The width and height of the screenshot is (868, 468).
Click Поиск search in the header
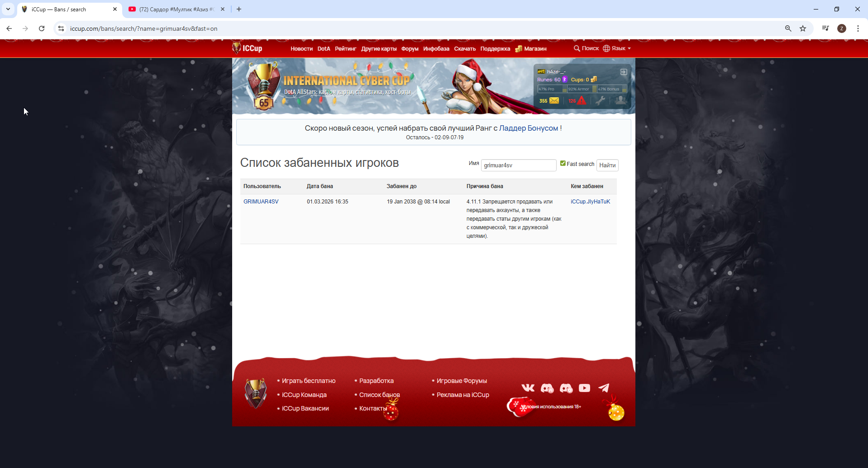coord(586,48)
